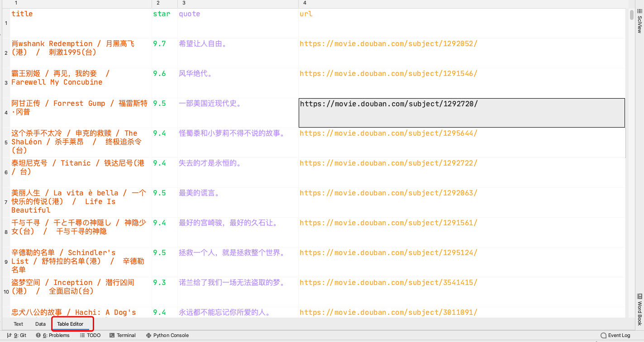
Task: Select the title header cell
Action: (x=22, y=14)
